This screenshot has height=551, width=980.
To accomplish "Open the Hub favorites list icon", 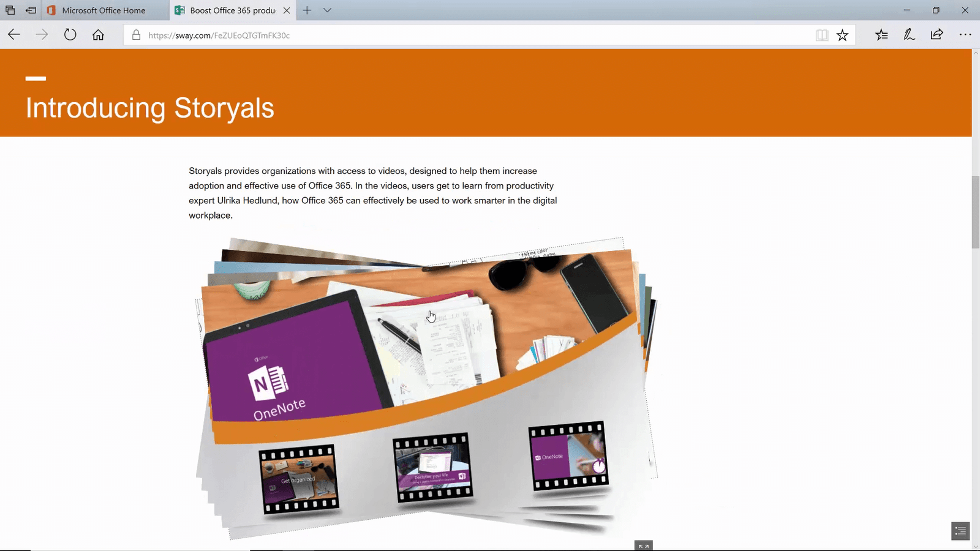I will tap(881, 35).
